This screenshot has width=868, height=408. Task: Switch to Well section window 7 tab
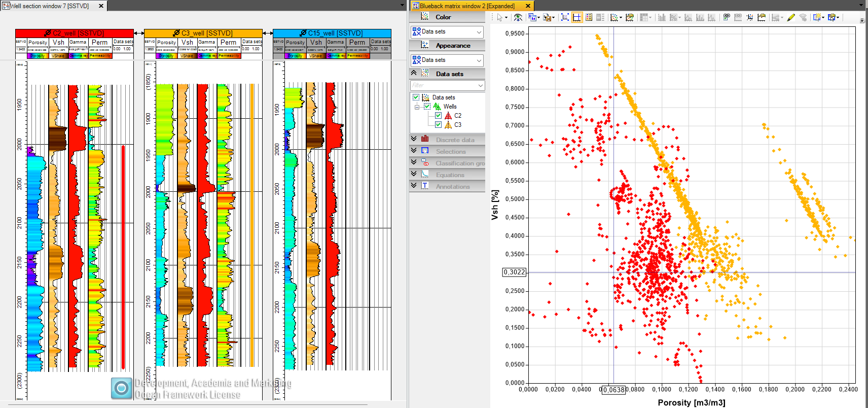click(x=49, y=6)
